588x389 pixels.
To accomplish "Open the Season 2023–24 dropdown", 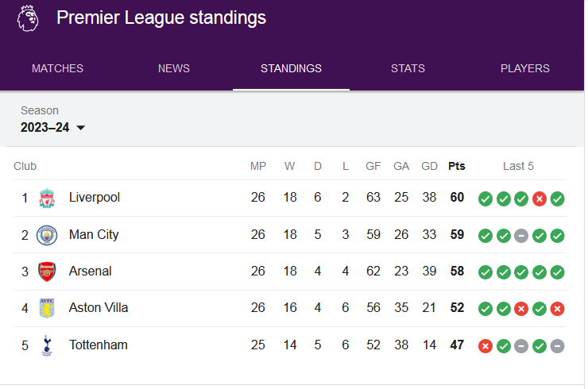I will 53,128.
